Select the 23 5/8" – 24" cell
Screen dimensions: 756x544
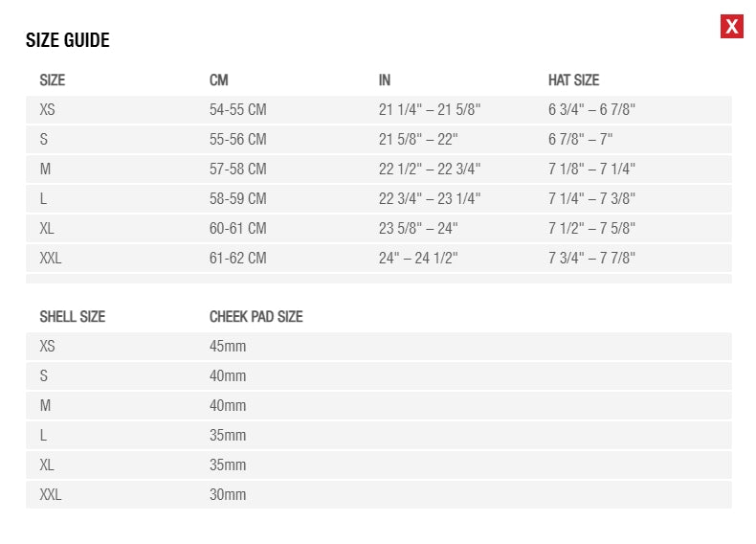click(x=418, y=229)
